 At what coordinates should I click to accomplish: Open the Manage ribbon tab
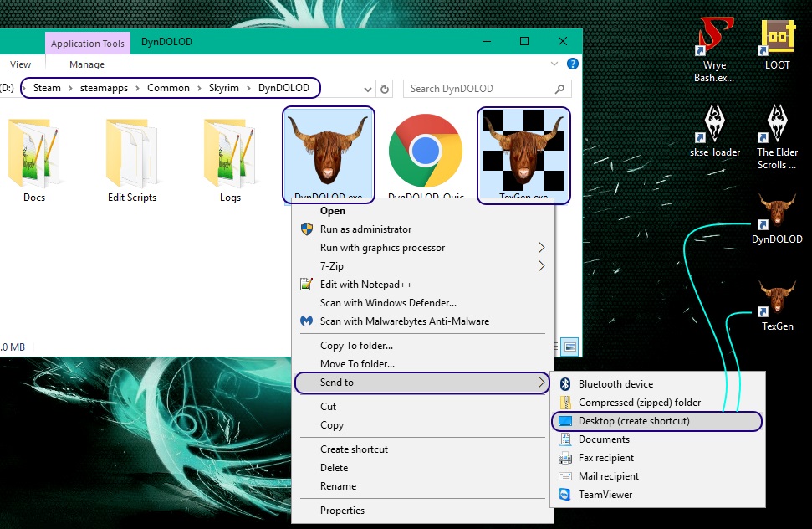pos(87,64)
